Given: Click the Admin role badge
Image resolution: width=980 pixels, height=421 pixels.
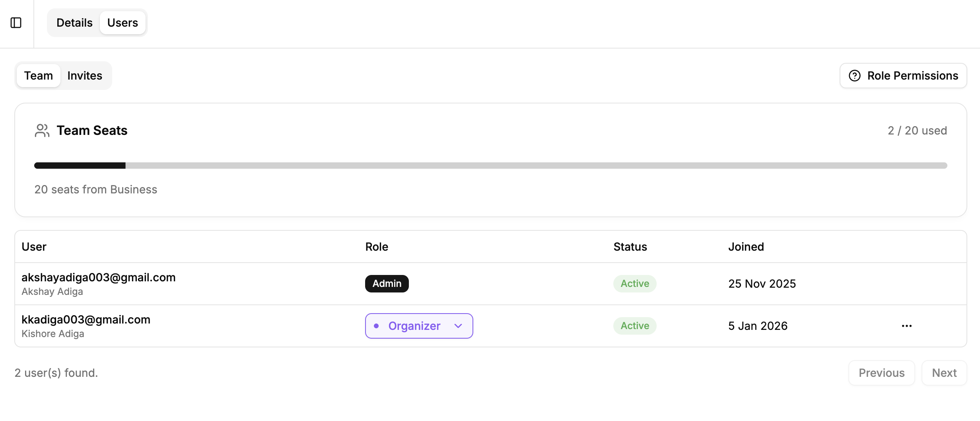Looking at the screenshot, I should tap(387, 284).
